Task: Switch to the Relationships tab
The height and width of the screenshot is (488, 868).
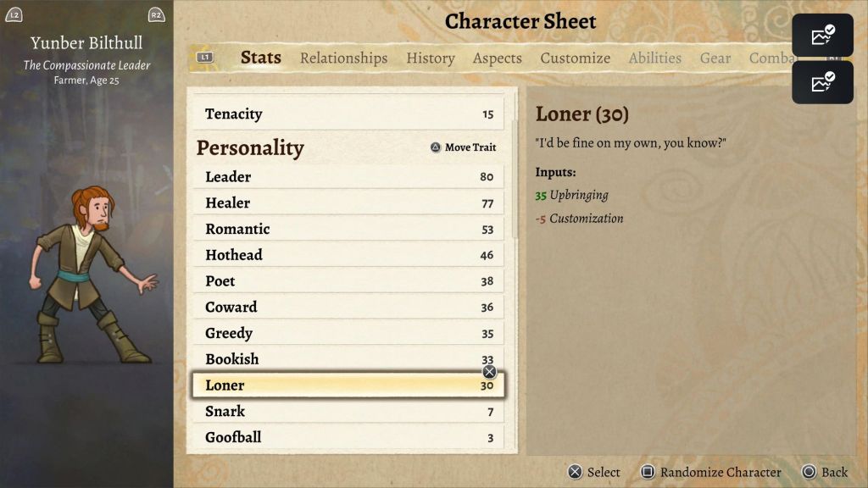Action: (x=343, y=58)
